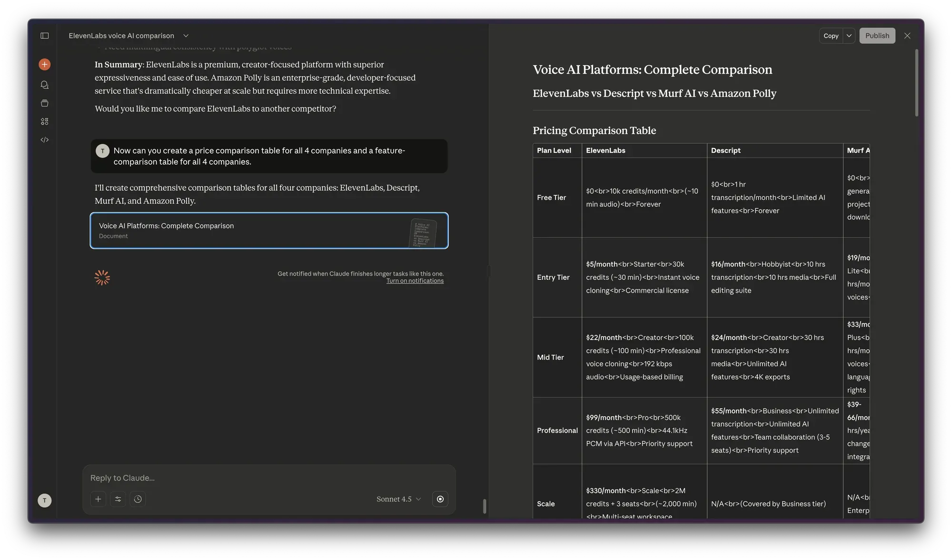Viewport: 952px width, 560px height.
Task: Open the profile avatar menu
Action: tap(44, 500)
